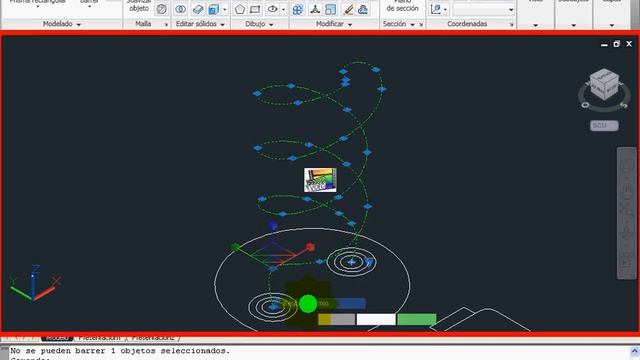Click the SCU button below the ViewCube

coord(604,125)
